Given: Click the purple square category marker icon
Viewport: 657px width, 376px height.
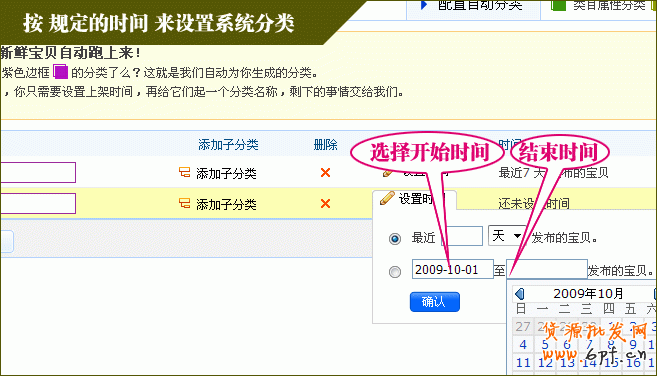Looking at the screenshot, I should click(x=61, y=72).
